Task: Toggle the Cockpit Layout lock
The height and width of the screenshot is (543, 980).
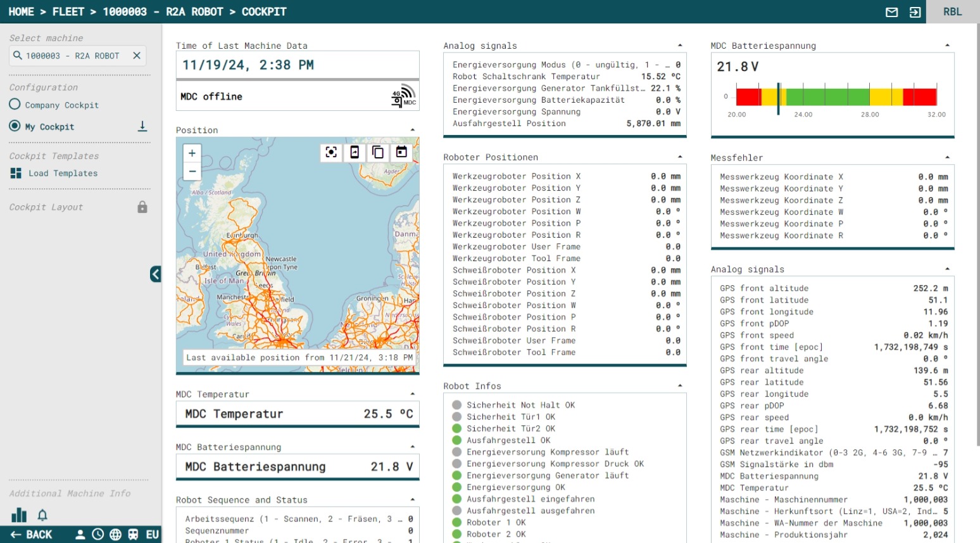Action: coord(142,207)
